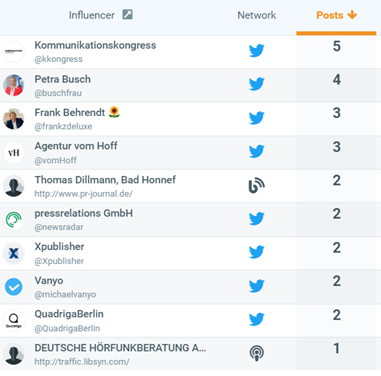
Task: Select the Posts column header
Action: coord(336,15)
